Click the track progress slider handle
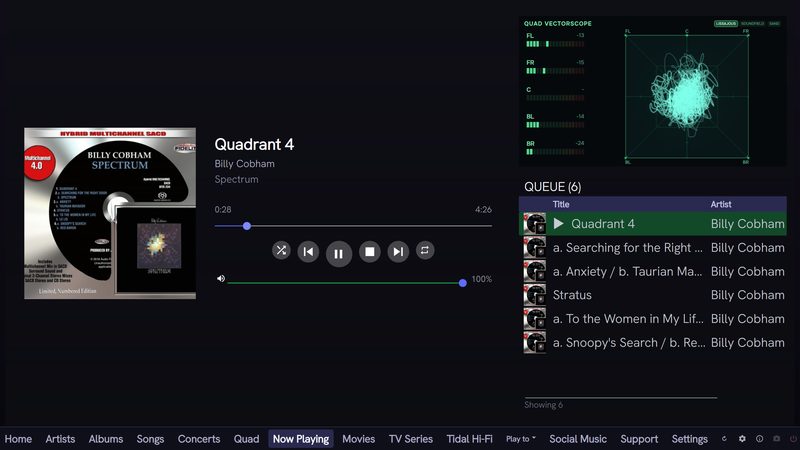Screen dimensions: 800x450 pyautogui.click(x=247, y=226)
